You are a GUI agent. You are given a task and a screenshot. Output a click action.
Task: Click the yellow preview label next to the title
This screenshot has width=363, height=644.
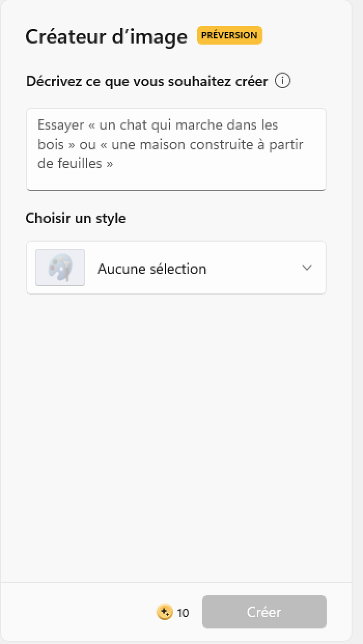230,35
